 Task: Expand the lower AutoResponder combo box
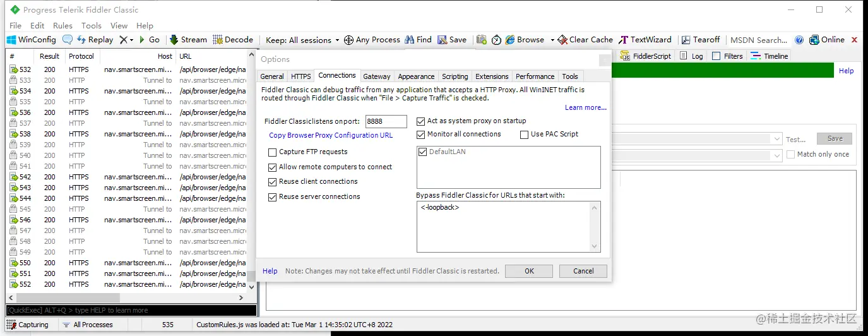pos(776,155)
